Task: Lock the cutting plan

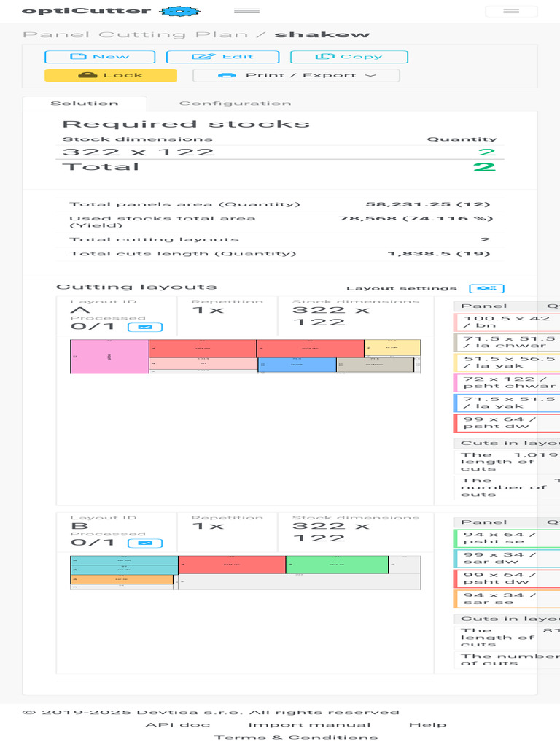Action: [111, 75]
